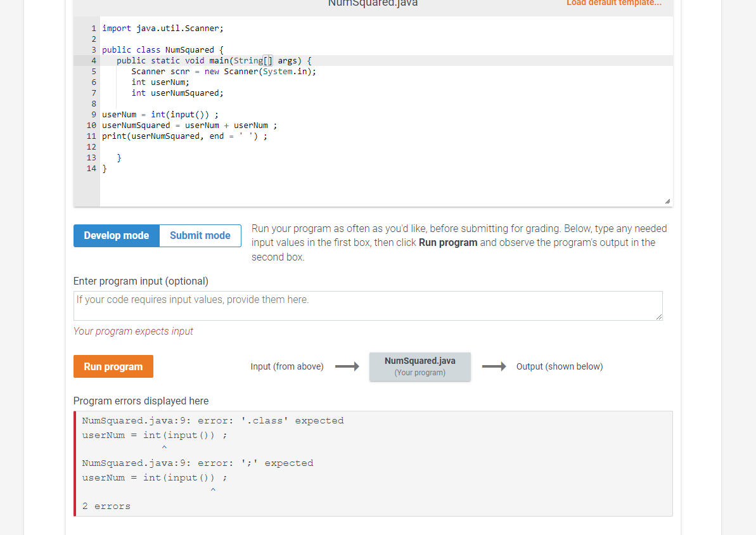Click the caret marker under the first error
Image resolution: width=756 pixels, height=535 pixels.
tap(164, 447)
